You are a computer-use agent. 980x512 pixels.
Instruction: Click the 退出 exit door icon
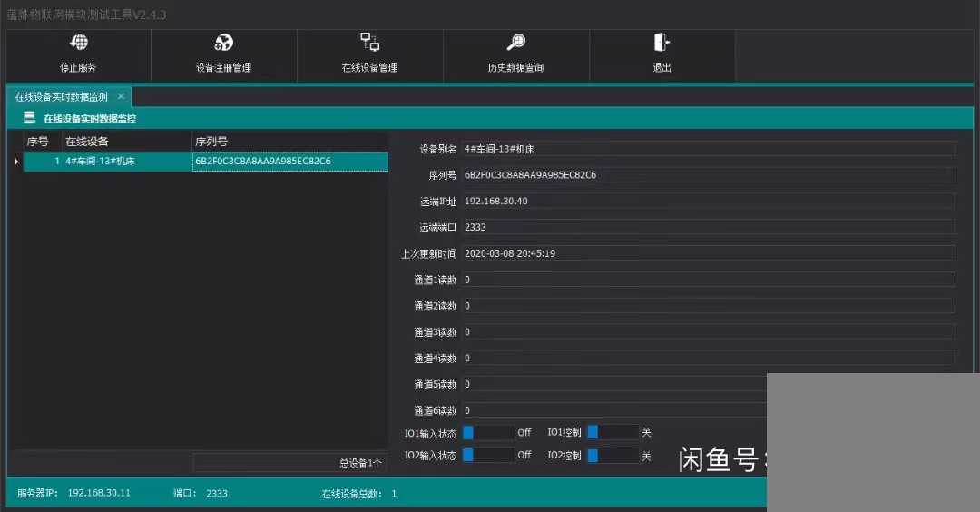(661, 43)
